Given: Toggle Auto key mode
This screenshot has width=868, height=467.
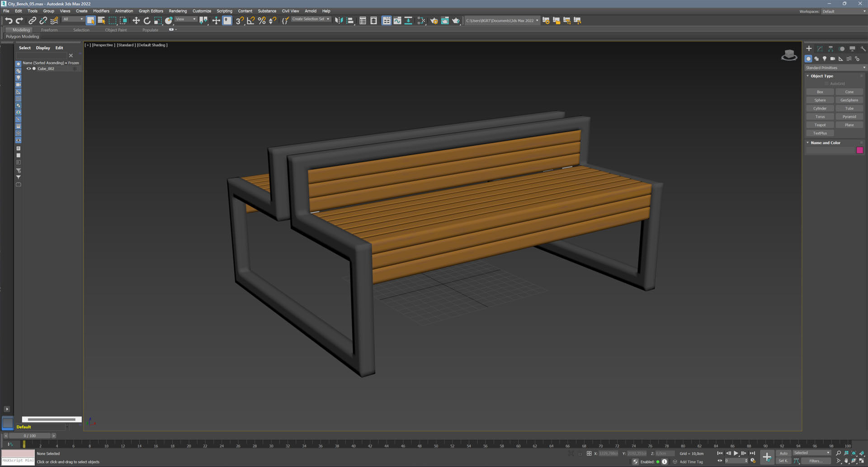Looking at the screenshot, I should pyautogui.click(x=783, y=453).
